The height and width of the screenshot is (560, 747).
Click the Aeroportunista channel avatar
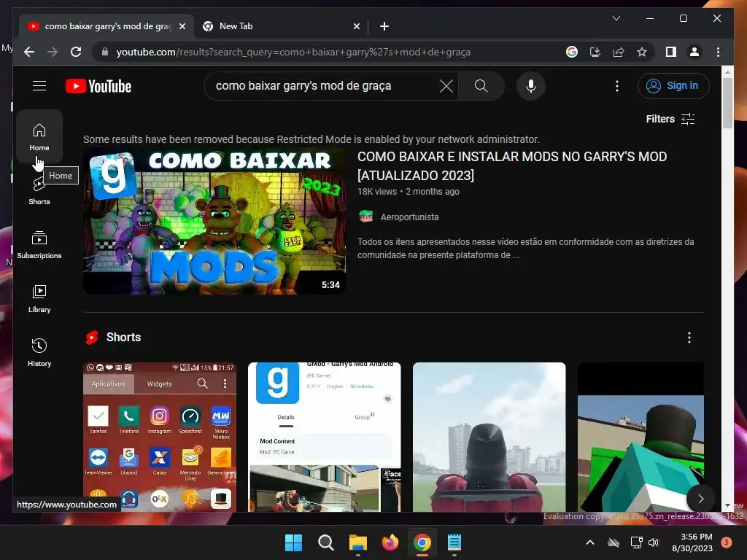(366, 217)
